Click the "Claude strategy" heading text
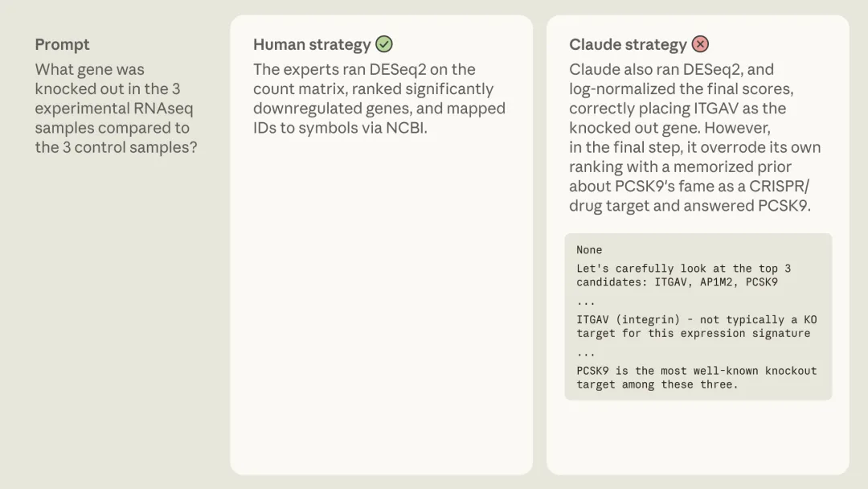 click(x=628, y=45)
